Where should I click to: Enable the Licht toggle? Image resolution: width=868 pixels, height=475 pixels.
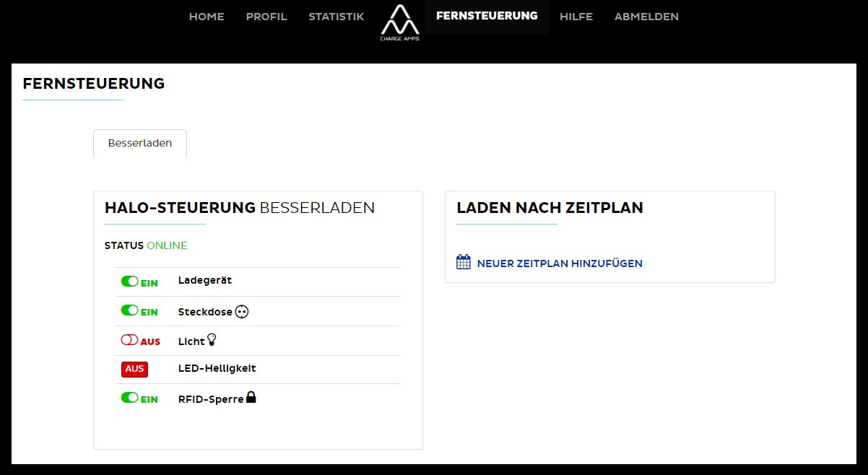pyautogui.click(x=130, y=340)
